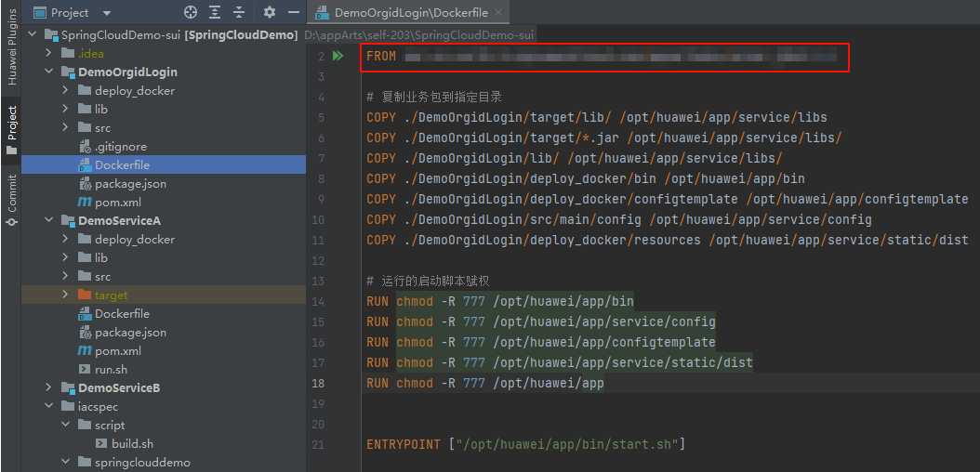Collapse the DemoOrgidLogin module folder
980x472 pixels.
[49, 72]
